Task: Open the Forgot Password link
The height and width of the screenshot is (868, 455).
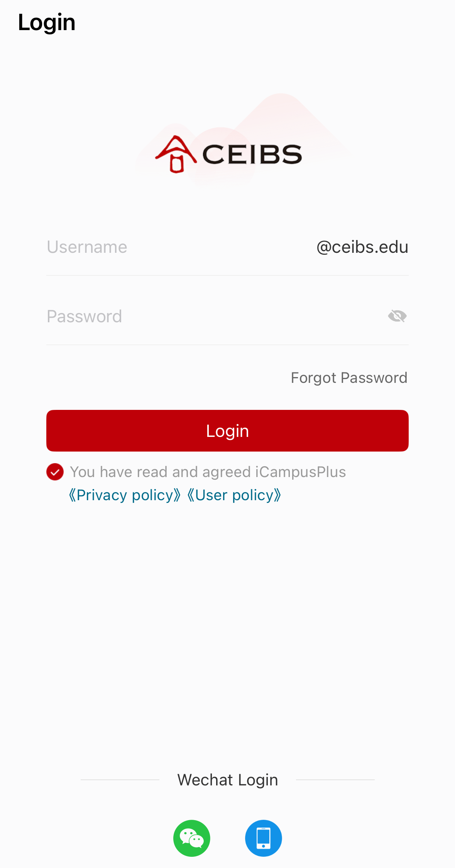Action: (349, 378)
